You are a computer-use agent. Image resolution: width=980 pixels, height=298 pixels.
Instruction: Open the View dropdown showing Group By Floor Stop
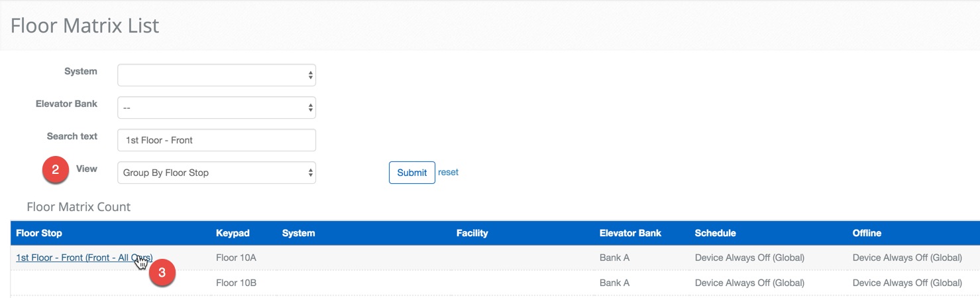coord(216,173)
